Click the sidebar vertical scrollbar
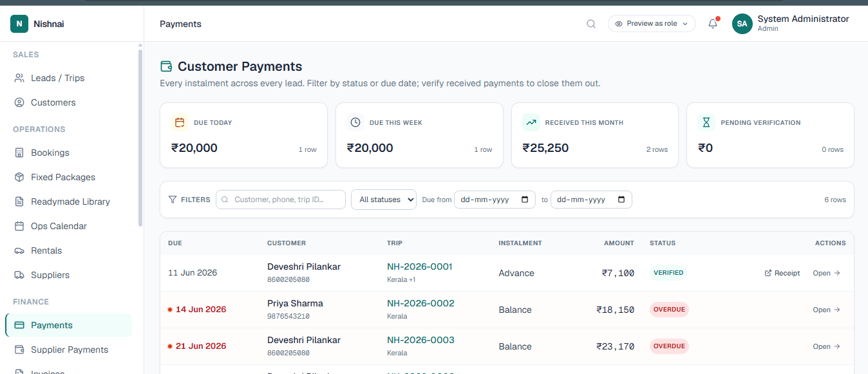This screenshot has height=374, width=868. click(x=140, y=137)
